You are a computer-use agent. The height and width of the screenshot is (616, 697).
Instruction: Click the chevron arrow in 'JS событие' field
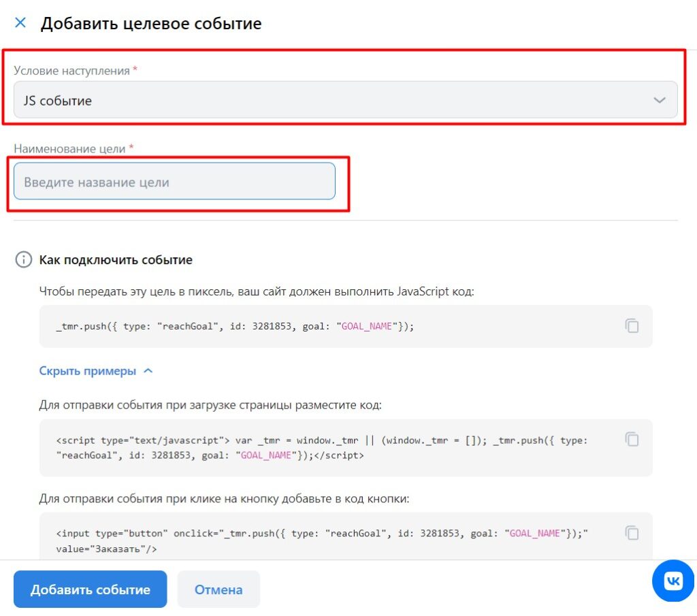(x=659, y=101)
